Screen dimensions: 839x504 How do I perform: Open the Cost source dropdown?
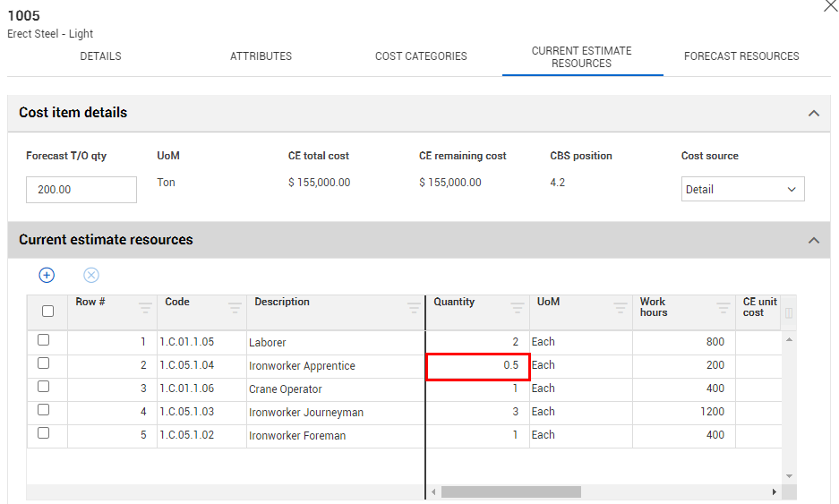[x=742, y=189]
